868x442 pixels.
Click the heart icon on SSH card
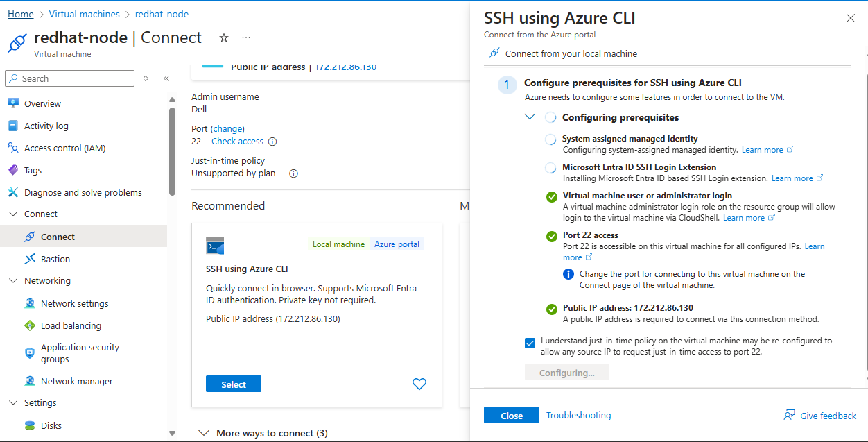(x=419, y=384)
